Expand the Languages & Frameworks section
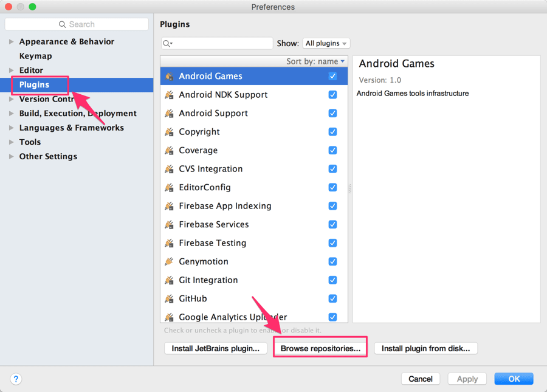This screenshot has width=547, height=392. point(11,128)
